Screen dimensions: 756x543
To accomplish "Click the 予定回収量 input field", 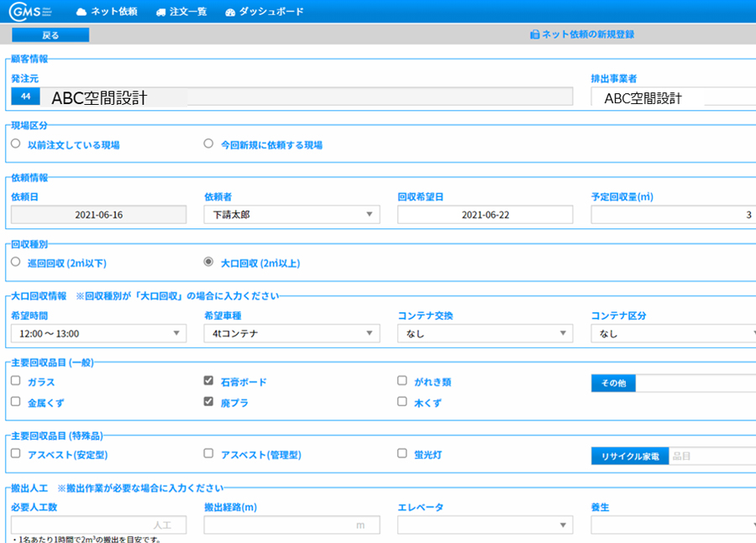I will pos(674,214).
